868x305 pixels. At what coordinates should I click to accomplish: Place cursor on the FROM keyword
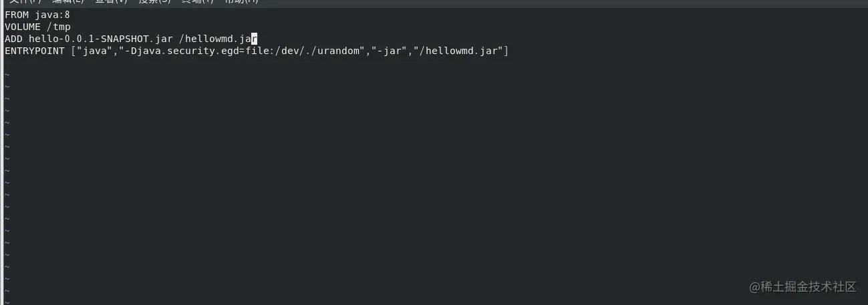tap(17, 15)
